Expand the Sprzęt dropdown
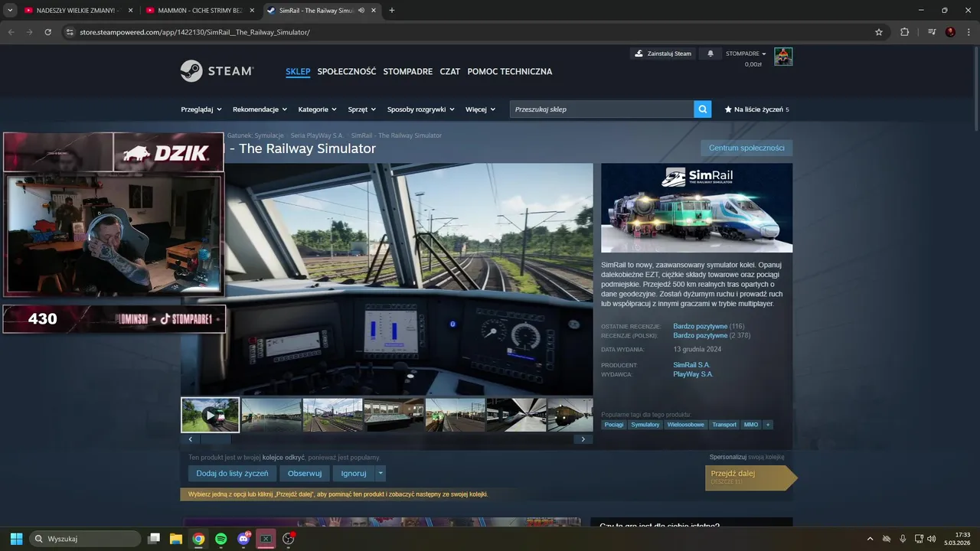The width and height of the screenshot is (980, 551). pos(362,109)
